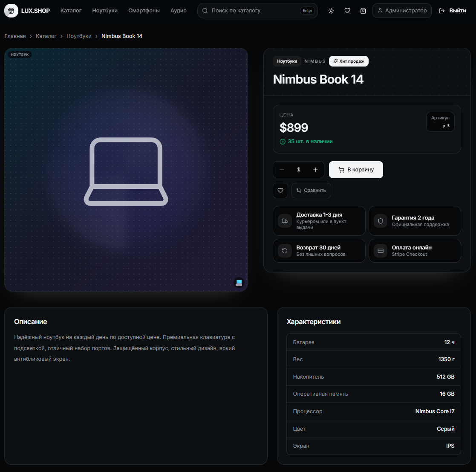Open the shopping bag cart icon in header
The height and width of the screenshot is (472, 476).
pyautogui.click(x=363, y=11)
